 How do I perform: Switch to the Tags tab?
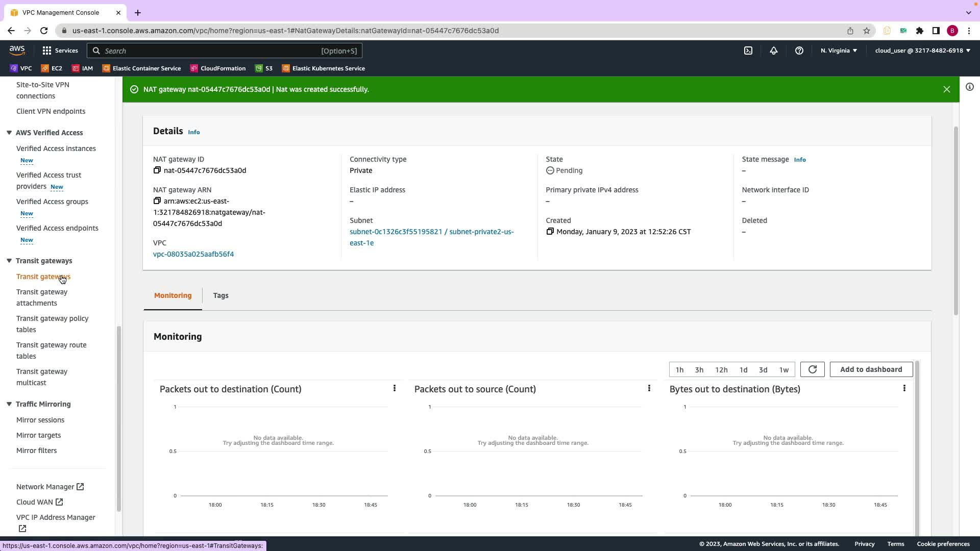tap(220, 295)
